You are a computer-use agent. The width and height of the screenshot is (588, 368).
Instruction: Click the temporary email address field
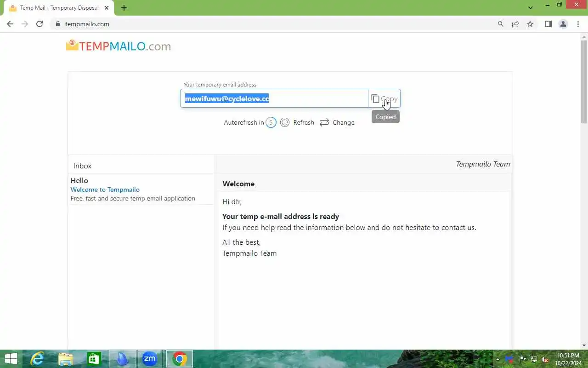[x=274, y=98]
